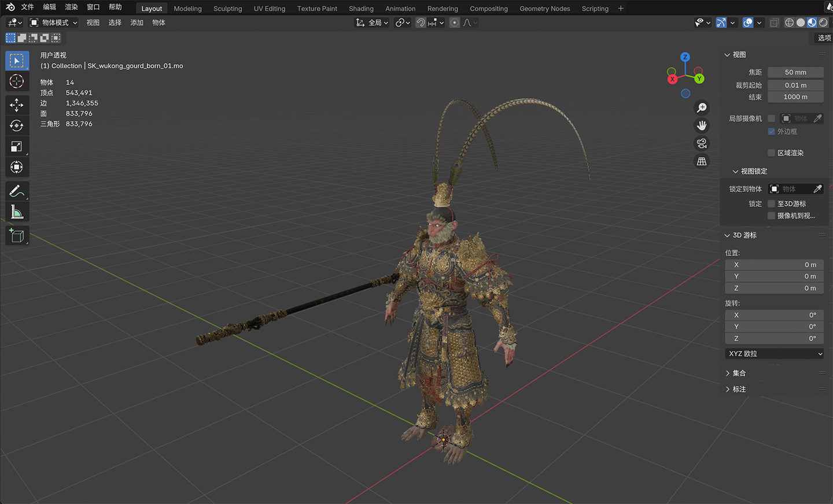This screenshot has width=833, height=504.
Task: Select the Annotate pencil tool
Action: [x=17, y=191]
